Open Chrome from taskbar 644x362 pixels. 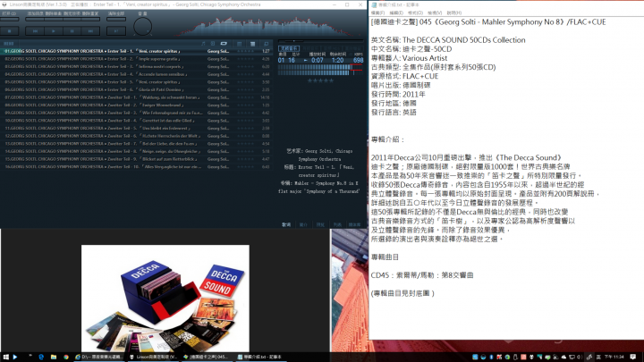[x=65, y=357]
